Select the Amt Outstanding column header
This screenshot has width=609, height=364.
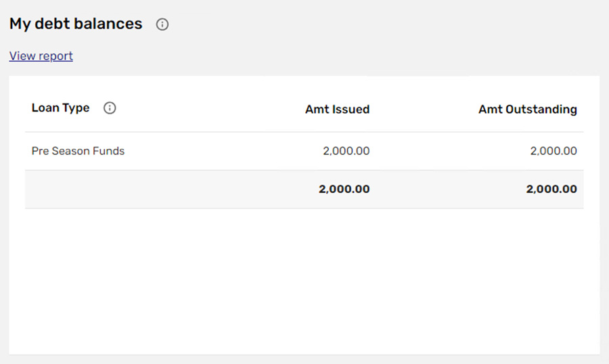click(527, 110)
